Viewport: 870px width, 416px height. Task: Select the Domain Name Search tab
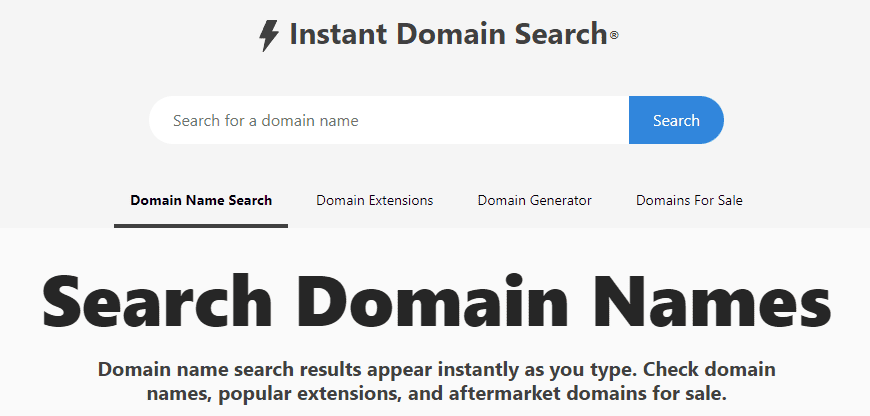click(201, 200)
